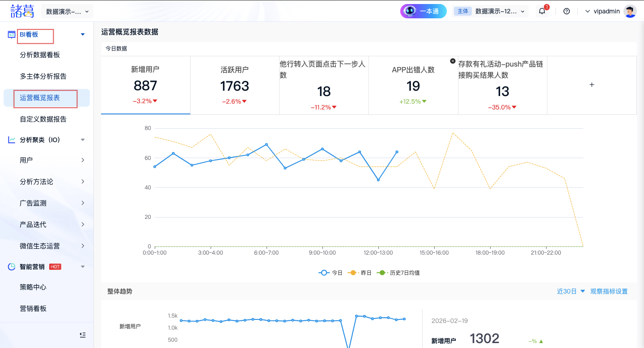Open 分析数据看板 in the sidebar

pos(40,55)
